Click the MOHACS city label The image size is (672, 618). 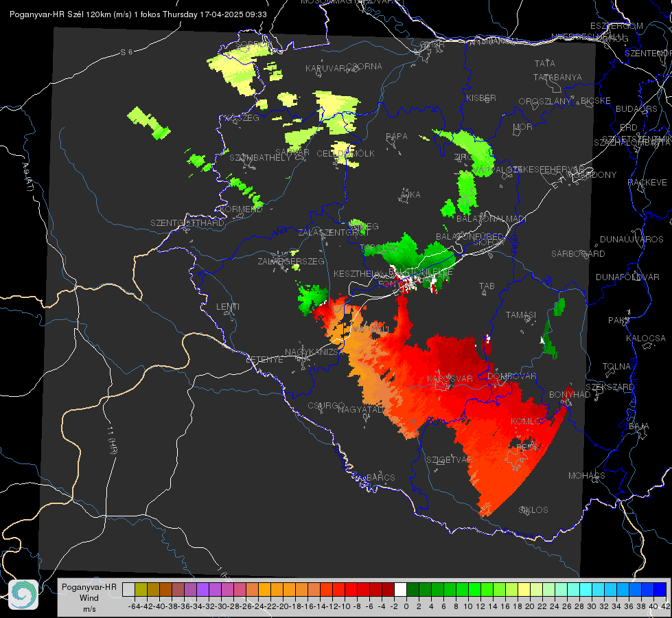pos(586,476)
